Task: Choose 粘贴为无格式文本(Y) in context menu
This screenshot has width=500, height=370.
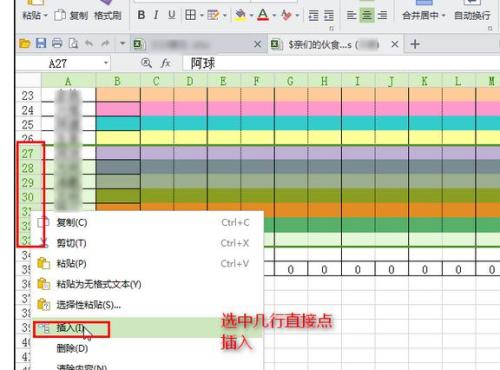Action: pos(147,284)
